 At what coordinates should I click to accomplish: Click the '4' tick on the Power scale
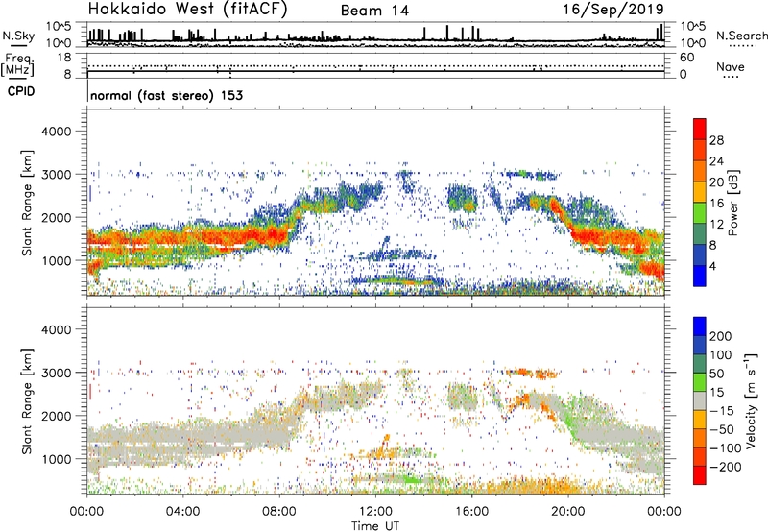tap(712, 266)
